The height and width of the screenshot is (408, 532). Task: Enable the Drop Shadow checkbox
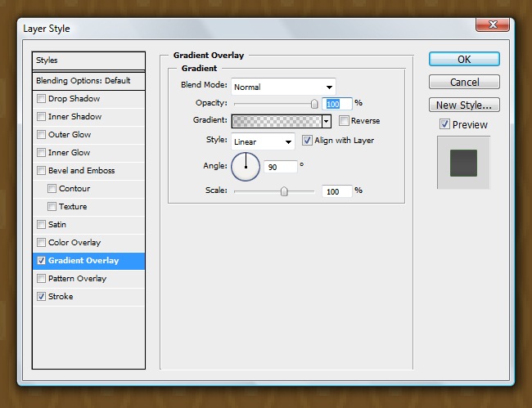(41, 99)
